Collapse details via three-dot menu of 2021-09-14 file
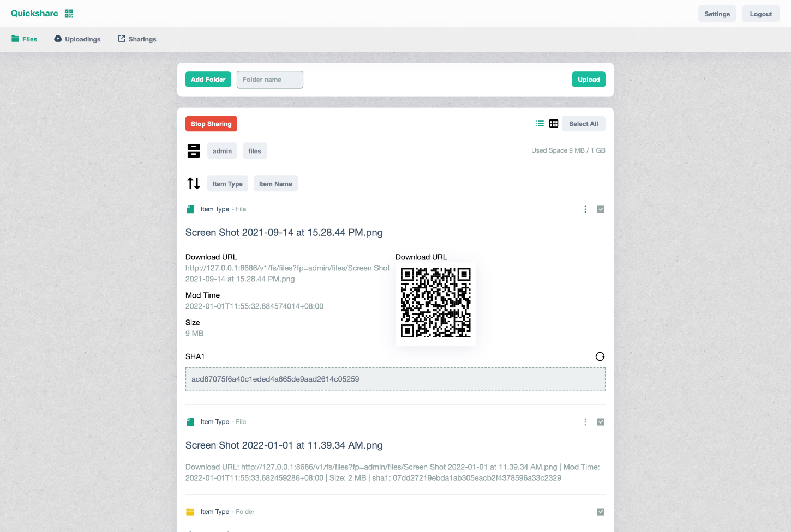 point(585,209)
